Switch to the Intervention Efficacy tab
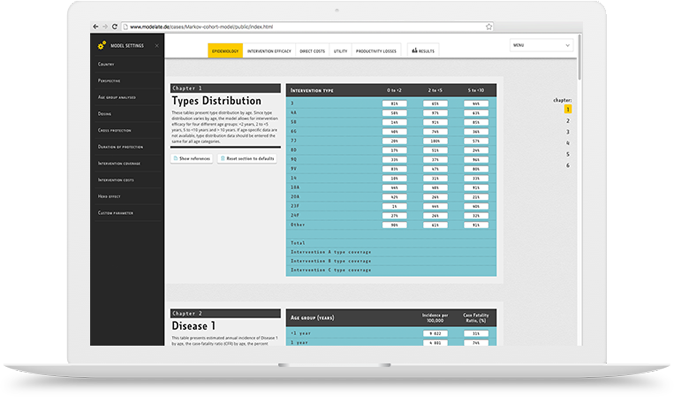Viewport: 674px width, 397px height. pos(269,51)
